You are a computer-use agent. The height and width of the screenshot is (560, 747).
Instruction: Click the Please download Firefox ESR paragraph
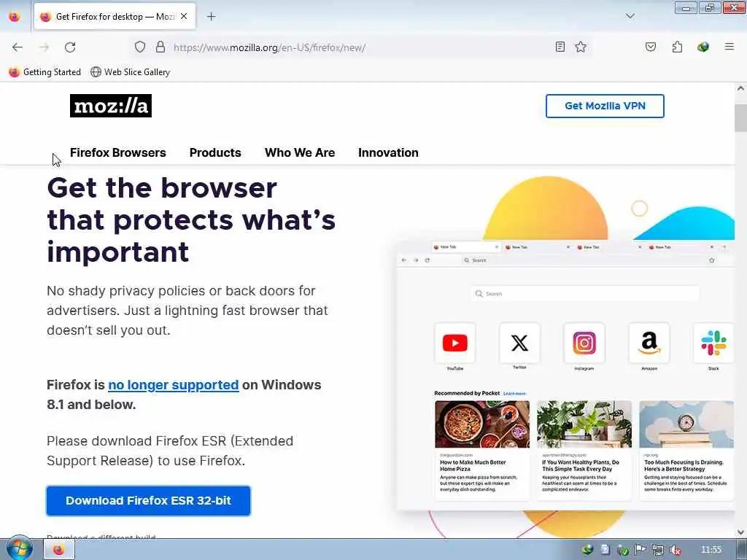[170, 451]
